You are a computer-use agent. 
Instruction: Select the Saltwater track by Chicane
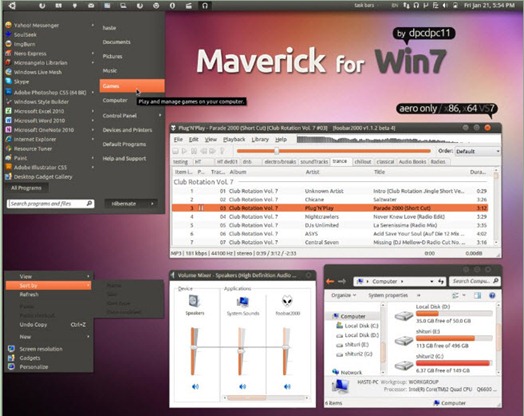(330, 199)
